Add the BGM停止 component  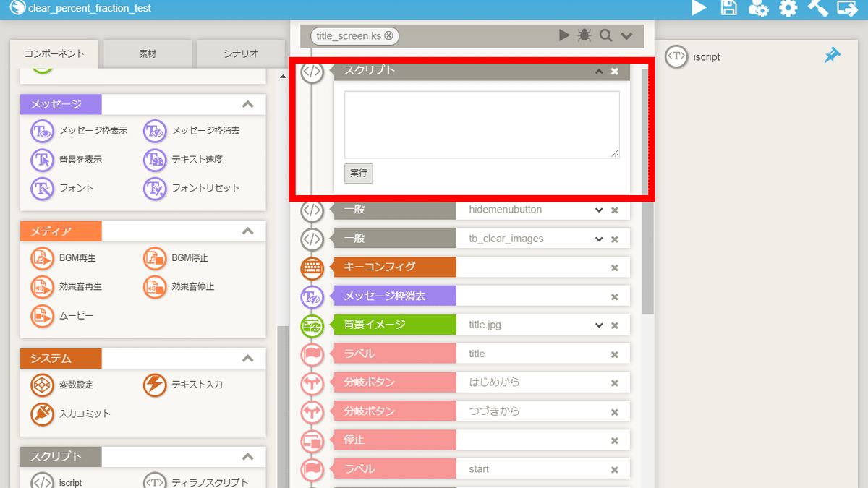(176, 257)
